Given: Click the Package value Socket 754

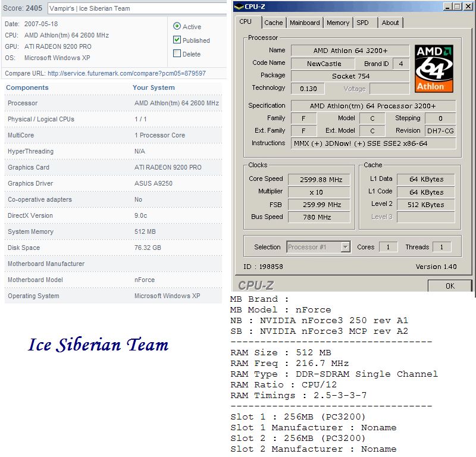Looking at the screenshot, I should coord(350,76).
